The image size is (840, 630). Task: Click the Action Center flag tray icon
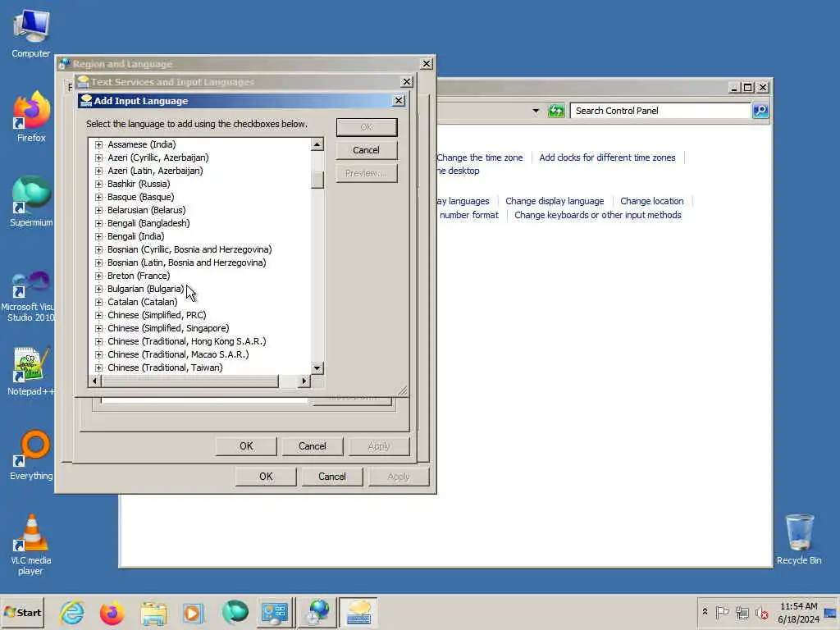[x=722, y=612]
